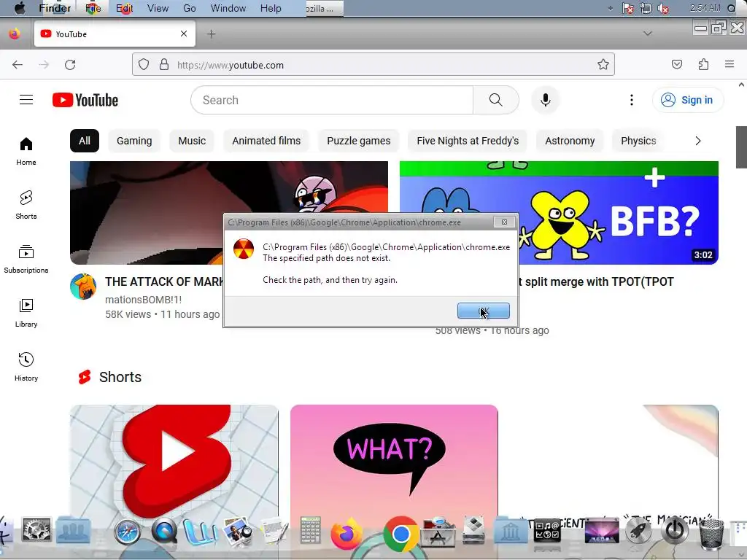Image resolution: width=747 pixels, height=560 pixels.
Task: Launch Google Chrome from the dock
Action: click(400, 534)
